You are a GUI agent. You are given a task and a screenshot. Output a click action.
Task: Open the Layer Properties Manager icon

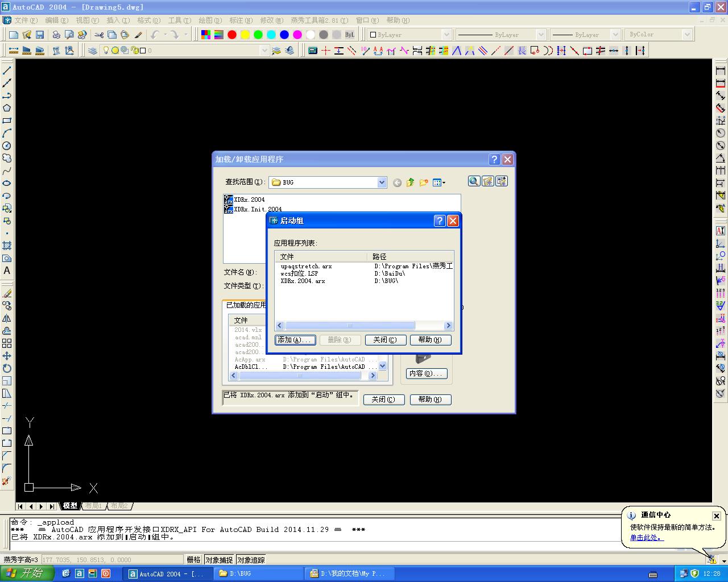tap(93, 51)
